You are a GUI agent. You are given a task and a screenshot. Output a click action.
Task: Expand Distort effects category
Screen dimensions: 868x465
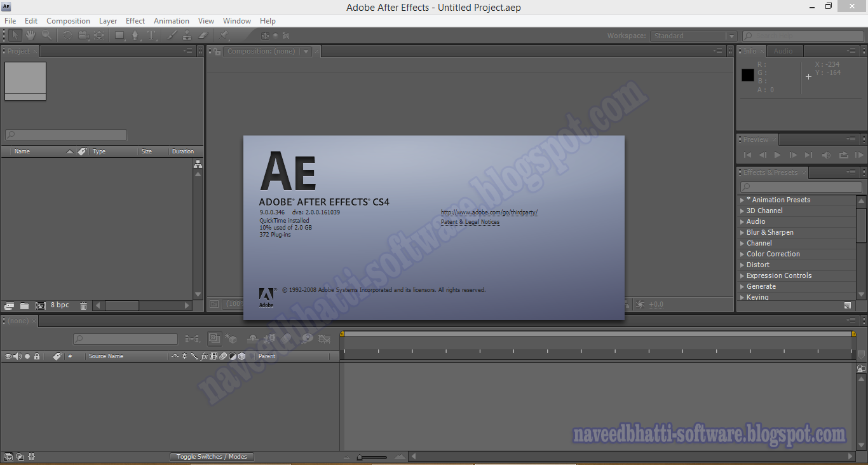[x=742, y=265]
